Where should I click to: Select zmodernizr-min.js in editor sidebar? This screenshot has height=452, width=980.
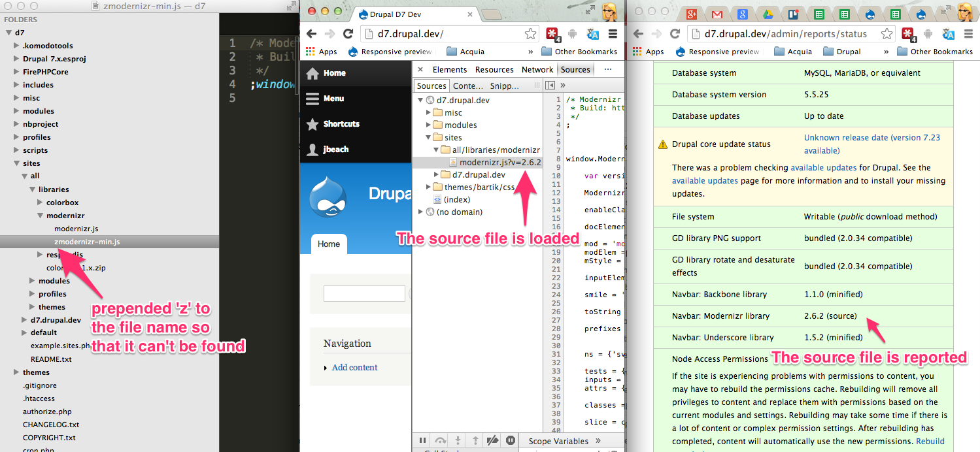(87, 242)
